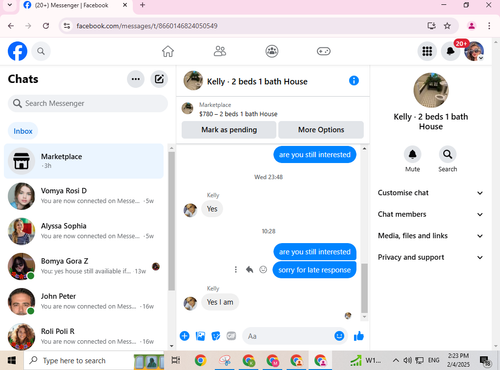500x370 pixels.
Task: Click the Facebook search magnifier icon
Action: (x=41, y=51)
